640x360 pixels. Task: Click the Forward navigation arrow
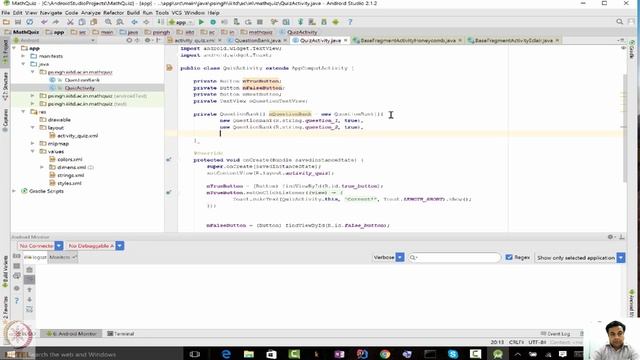[x=146, y=22]
